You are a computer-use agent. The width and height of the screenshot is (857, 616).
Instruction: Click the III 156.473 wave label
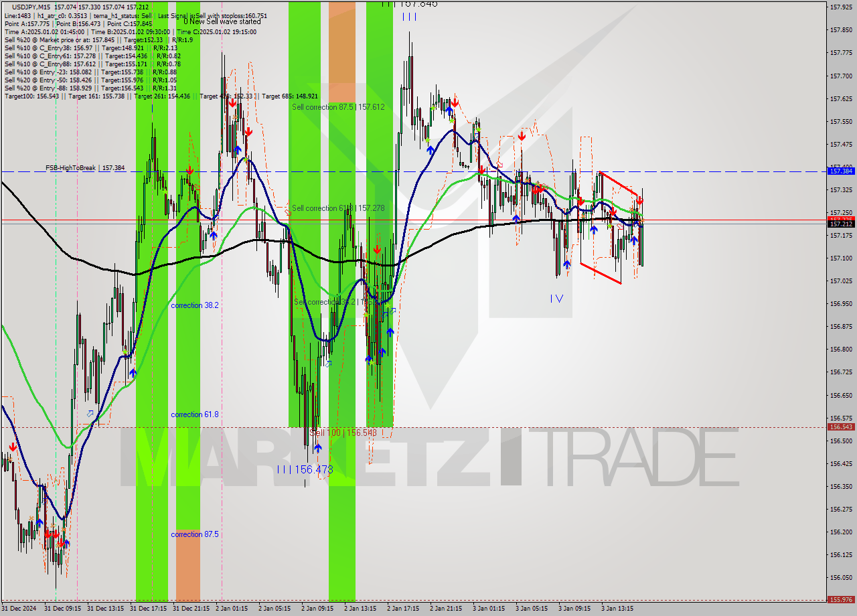[305, 470]
